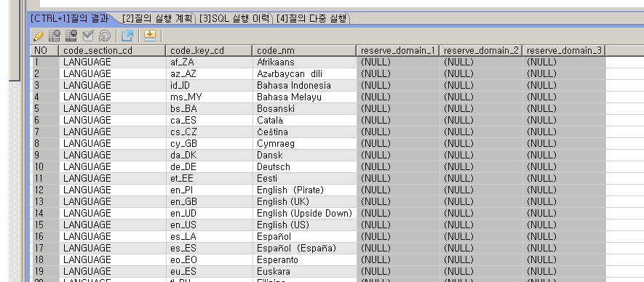Click LANGUAGE cell in Afrikaans row
Screen dimensions: 644x282
(112, 62)
